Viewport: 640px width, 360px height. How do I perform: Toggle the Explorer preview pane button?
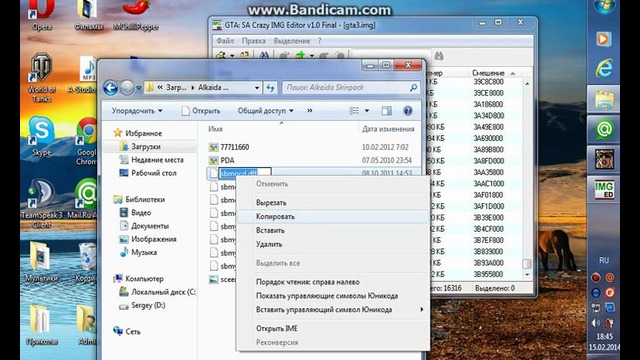click(386, 111)
